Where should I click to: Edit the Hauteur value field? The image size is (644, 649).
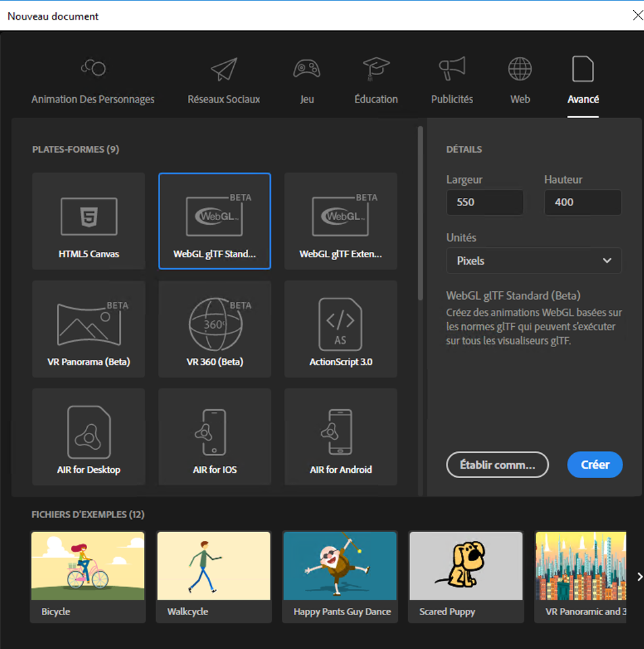pyautogui.click(x=583, y=202)
